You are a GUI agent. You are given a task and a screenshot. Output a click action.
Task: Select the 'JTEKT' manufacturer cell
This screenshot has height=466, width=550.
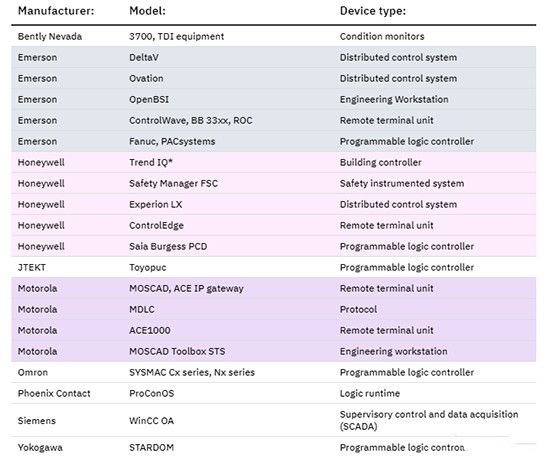[x=32, y=268]
